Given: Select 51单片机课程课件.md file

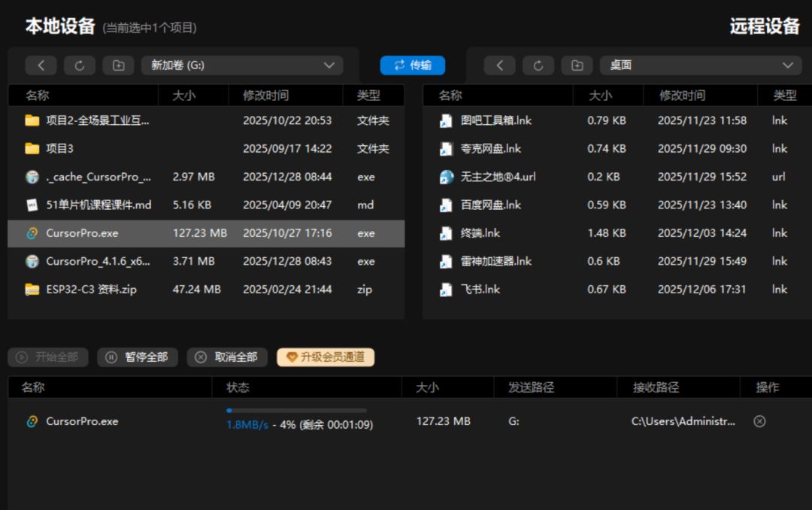Looking at the screenshot, I should tap(98, 205).
